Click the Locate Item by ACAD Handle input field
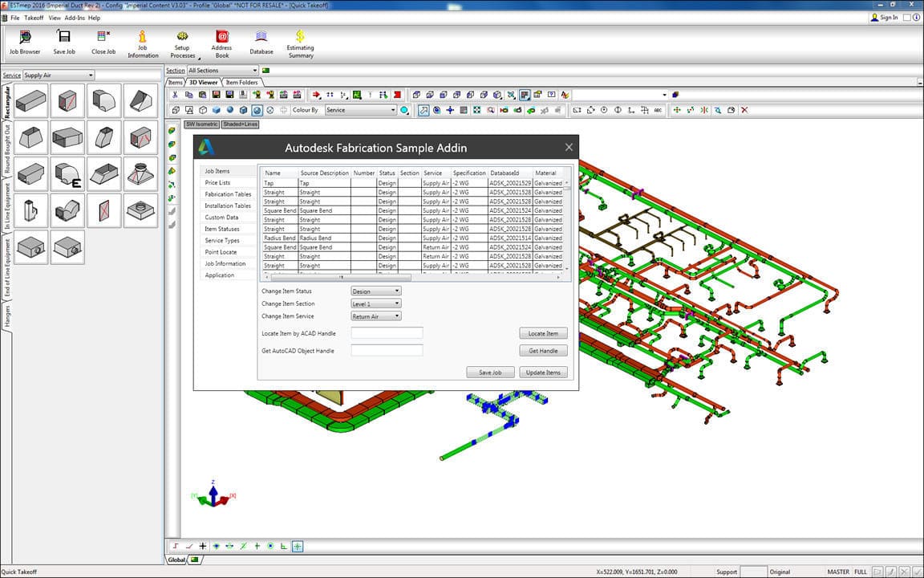 point(387,332)
